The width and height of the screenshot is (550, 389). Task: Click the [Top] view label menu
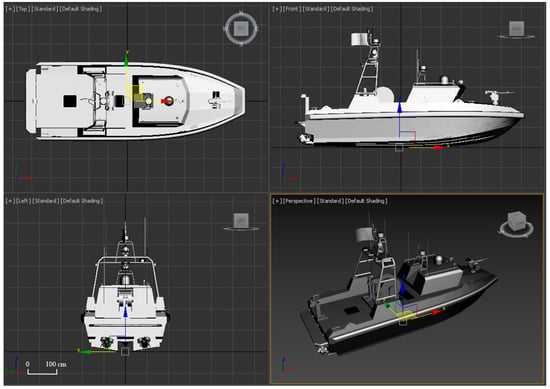23,9
